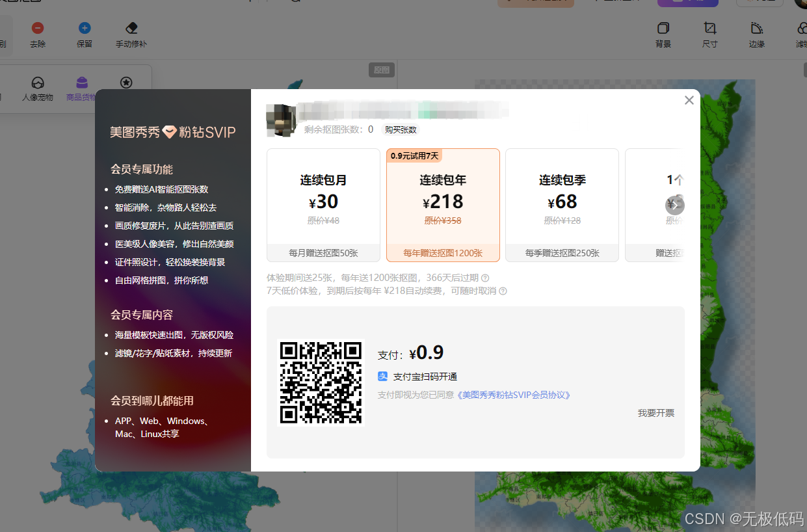Close the SVIP membership dialog

coord(689,100)
